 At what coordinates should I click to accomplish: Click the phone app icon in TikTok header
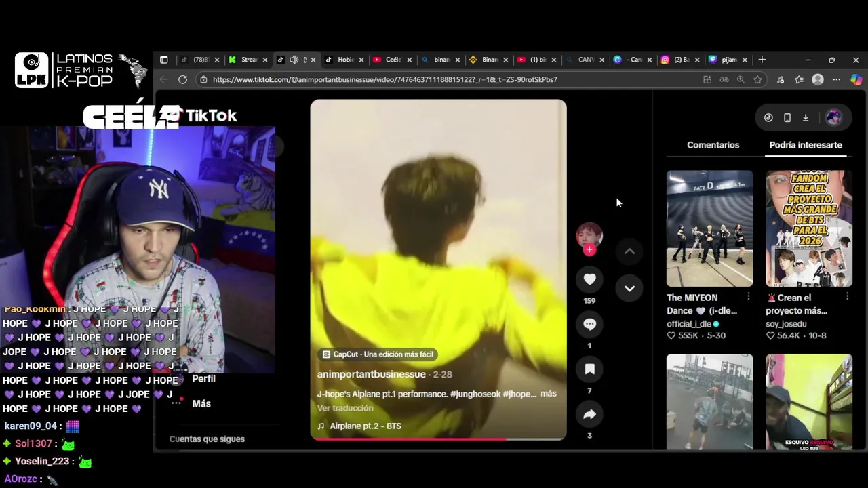pos(787,118)
